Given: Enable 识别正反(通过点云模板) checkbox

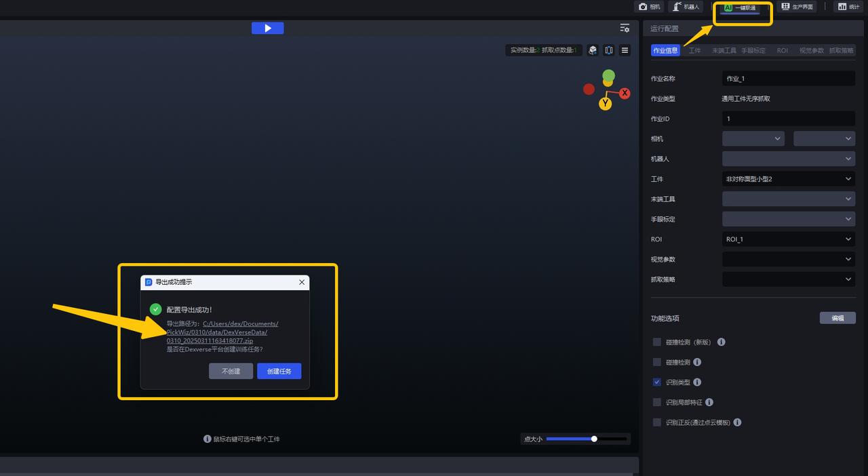Looking at the screenshot, I should [656, 422].
